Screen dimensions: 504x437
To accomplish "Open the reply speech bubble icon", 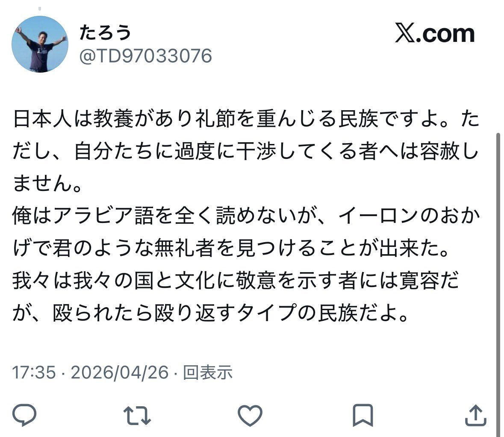I will (24, 415).
